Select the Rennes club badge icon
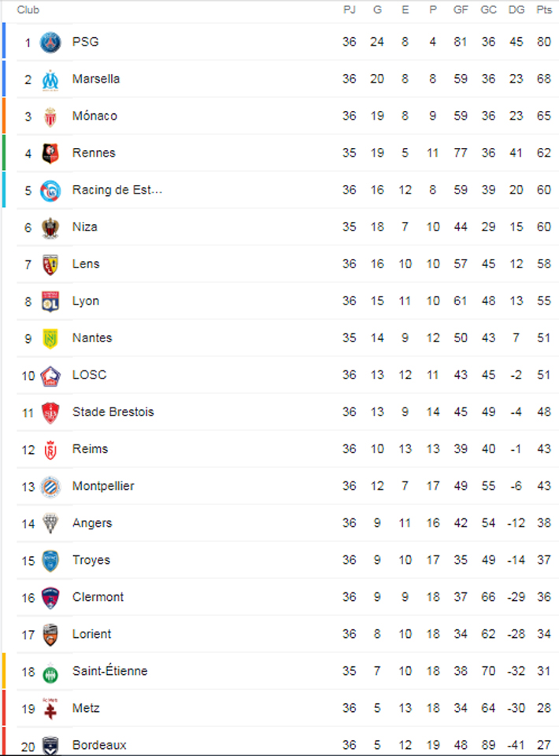Image resolution: width=559 pixels, height=756 pixels. point(50,153)
